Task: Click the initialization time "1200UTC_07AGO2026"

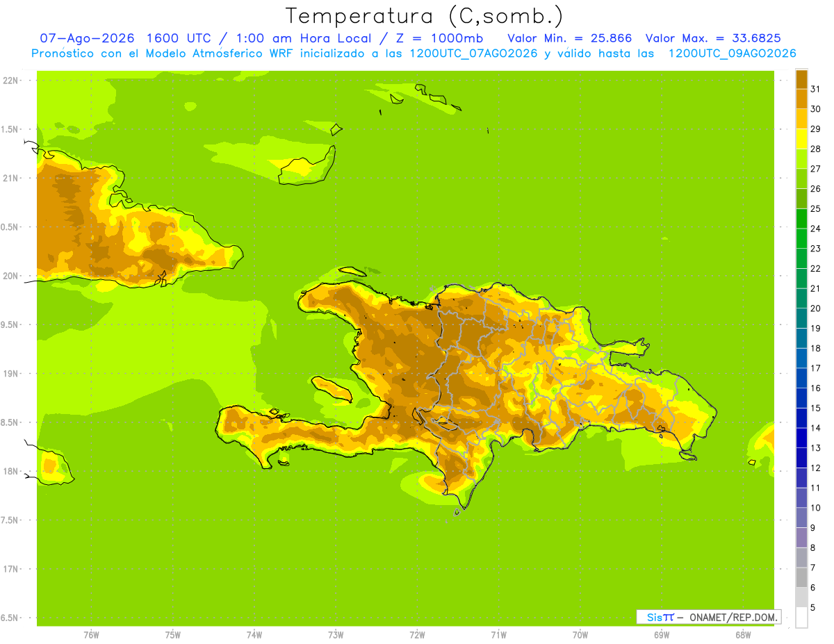Action: [474, 53]
